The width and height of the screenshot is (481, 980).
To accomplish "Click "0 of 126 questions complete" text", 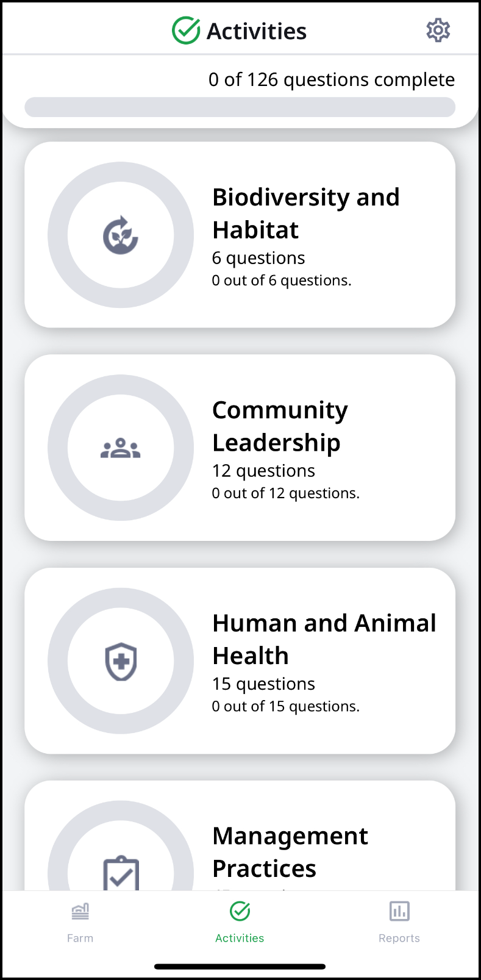I will click(331, 80).
